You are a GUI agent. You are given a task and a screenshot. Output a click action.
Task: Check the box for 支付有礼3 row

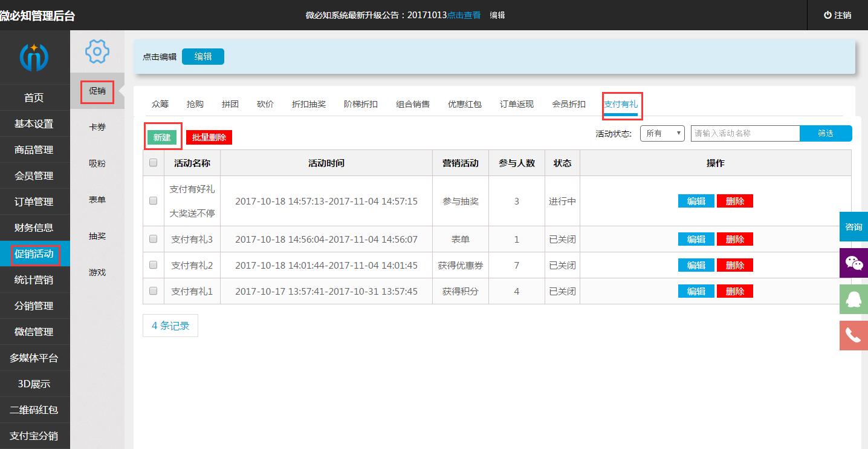click(153, 239)
